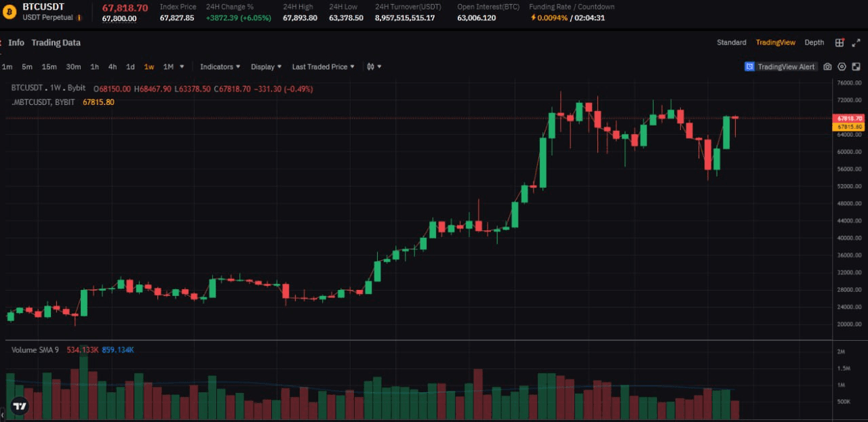Click the funding rate 0.0094% value
The image size is (868, 422).
pos(552,18)
